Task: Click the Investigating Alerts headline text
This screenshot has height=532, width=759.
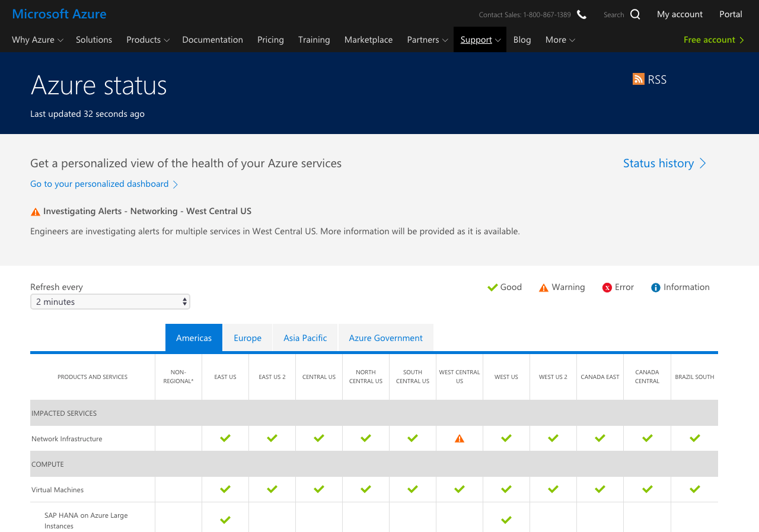Action: [147, 211]
